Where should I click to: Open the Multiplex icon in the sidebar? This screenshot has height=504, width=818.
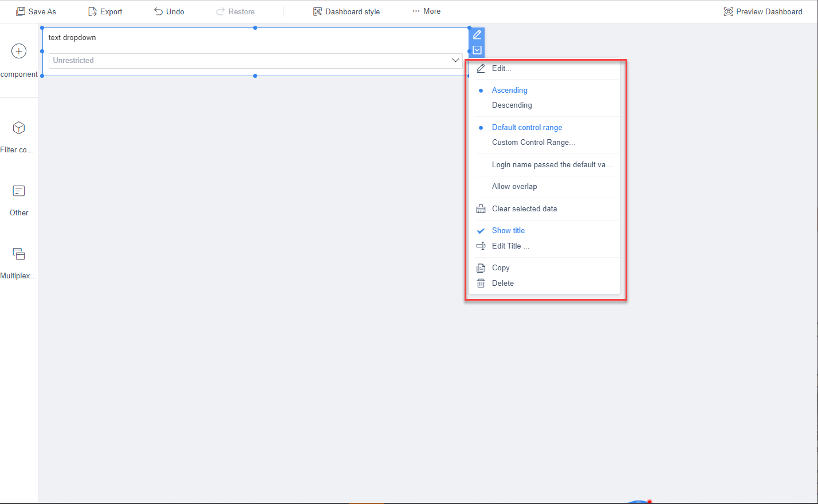[19, 254]
